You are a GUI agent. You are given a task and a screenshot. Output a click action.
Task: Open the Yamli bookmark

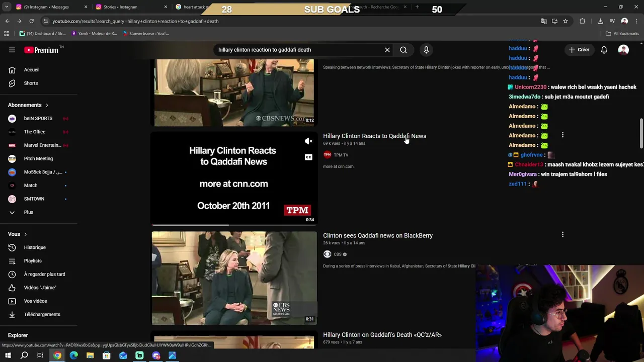pyautogui.click(x=94, y=33)
